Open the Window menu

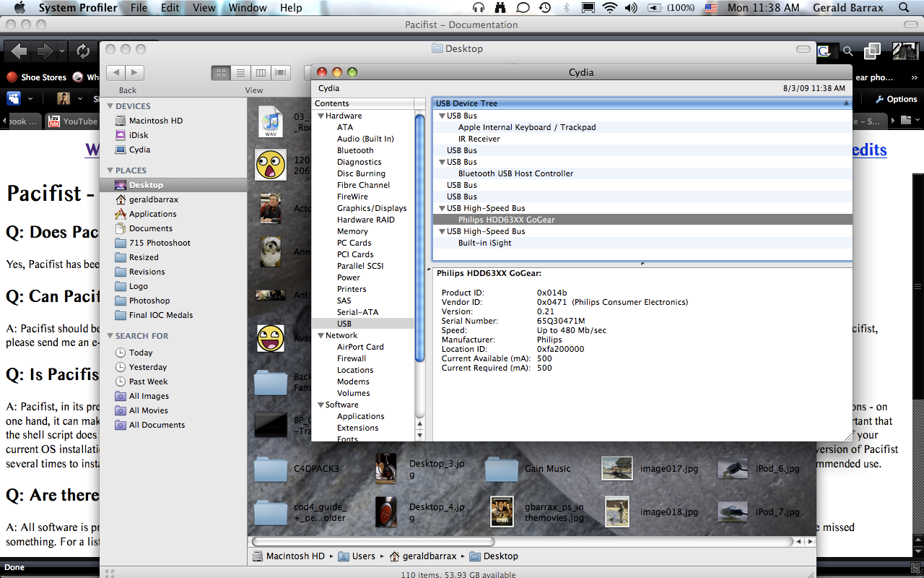coord(248,8)
